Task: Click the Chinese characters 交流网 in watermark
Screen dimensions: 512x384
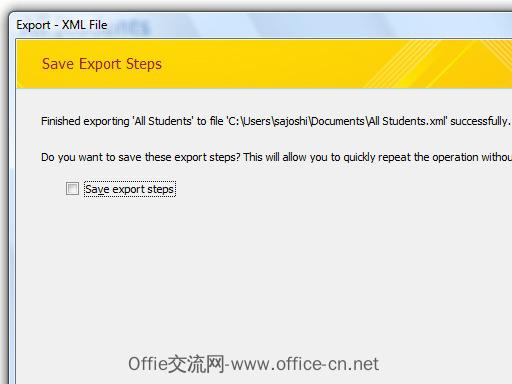Action: (x=196, y=364)
